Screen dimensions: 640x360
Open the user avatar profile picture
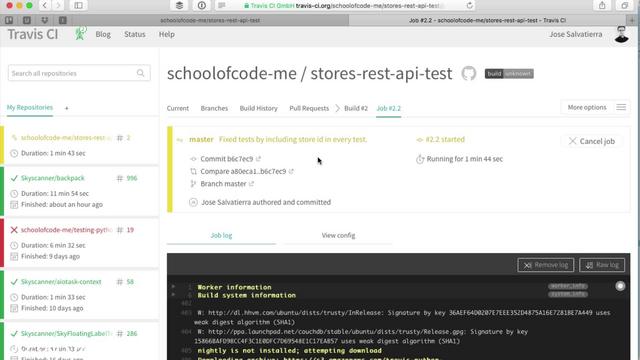point(621,34)
